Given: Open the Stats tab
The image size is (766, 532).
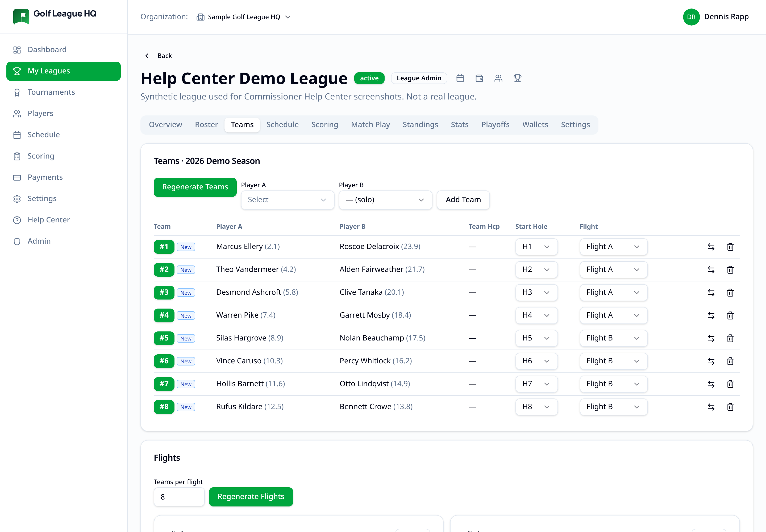Looking at the screenshot, I should pyautogui.click(x=460, y=125).
